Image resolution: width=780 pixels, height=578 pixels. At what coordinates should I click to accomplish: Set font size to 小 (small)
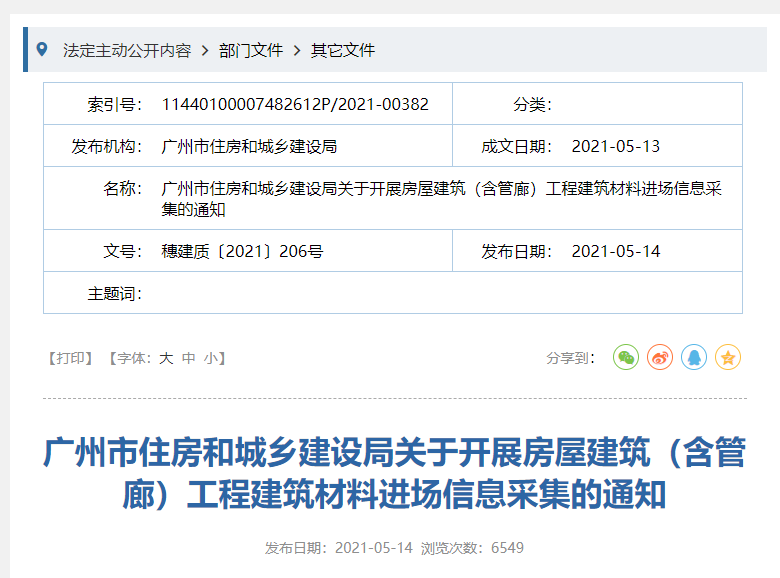coord(210,358)
